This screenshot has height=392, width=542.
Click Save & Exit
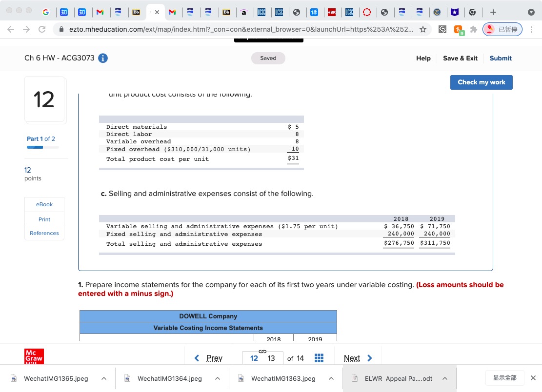point(460,58)
